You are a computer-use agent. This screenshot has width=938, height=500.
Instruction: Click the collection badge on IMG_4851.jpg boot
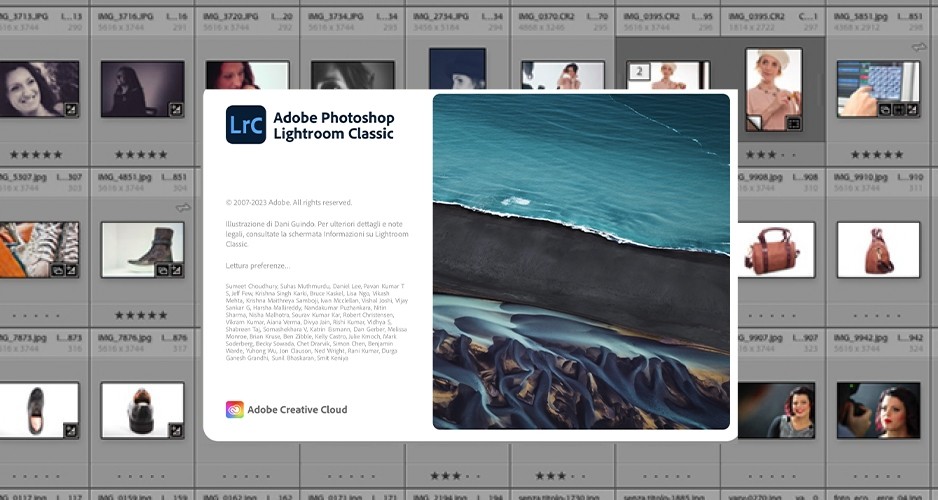[163, 270]
